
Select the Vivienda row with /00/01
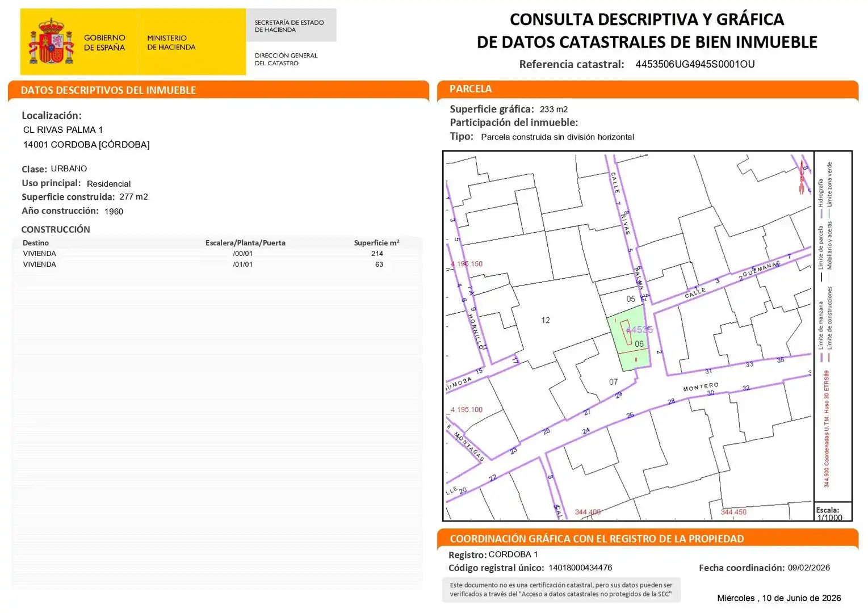pyautogui.click(x=217, y=254)
